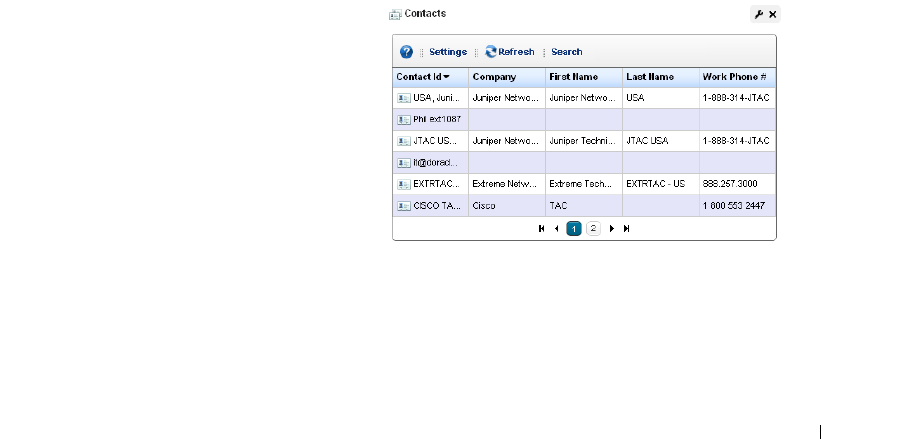Screen dimensions: 900x439
Task: Click 'EXTRTAC - US' last name cell
Action: pos(661,184)
